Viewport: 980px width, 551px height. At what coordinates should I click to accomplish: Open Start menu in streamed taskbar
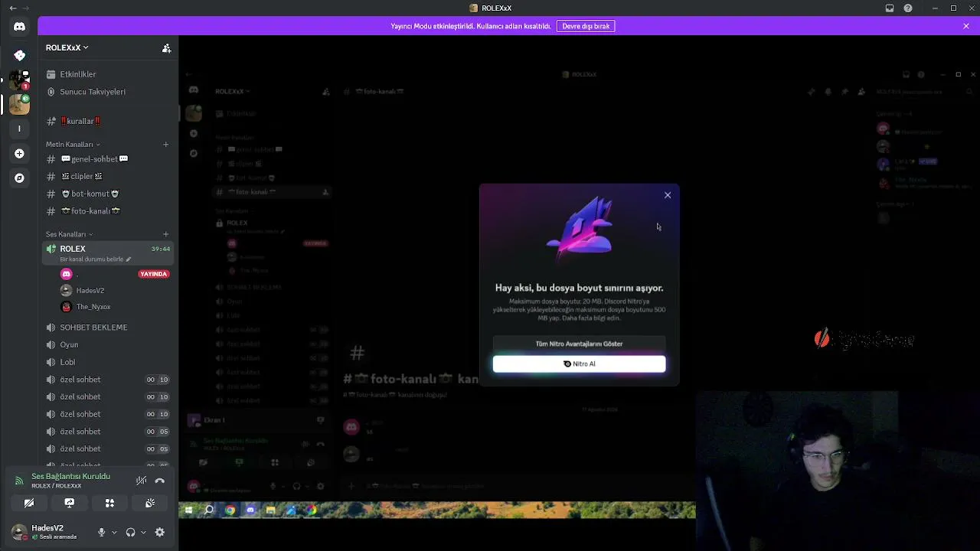[188, 510]
